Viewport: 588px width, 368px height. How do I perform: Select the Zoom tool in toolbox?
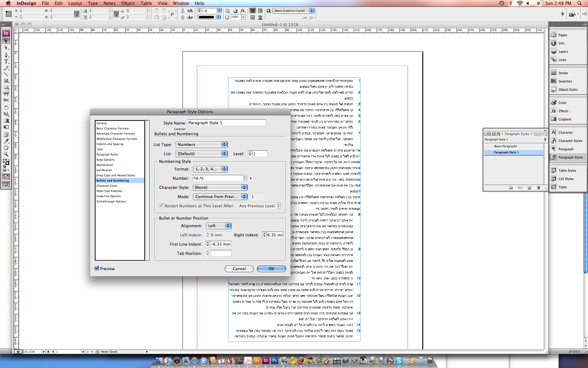point(6,154)
